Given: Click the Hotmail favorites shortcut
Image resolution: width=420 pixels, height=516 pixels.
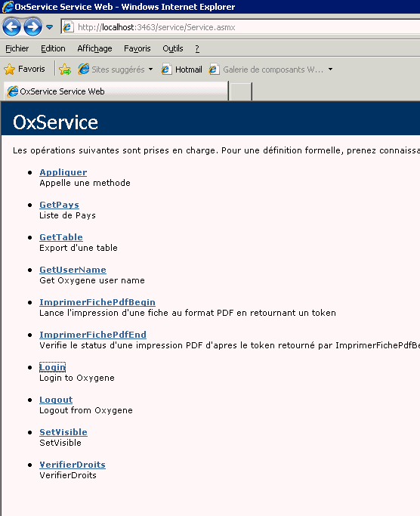Looking at the screenshot, I should 182,69.
